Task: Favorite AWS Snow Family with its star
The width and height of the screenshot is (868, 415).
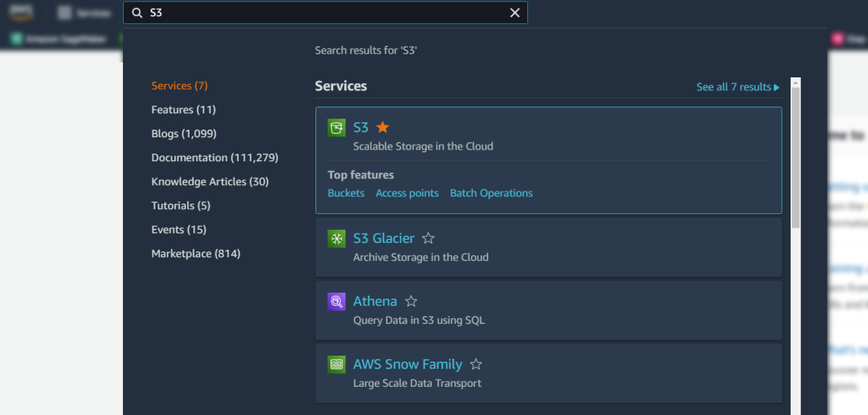Action: (x=476, y=364)
